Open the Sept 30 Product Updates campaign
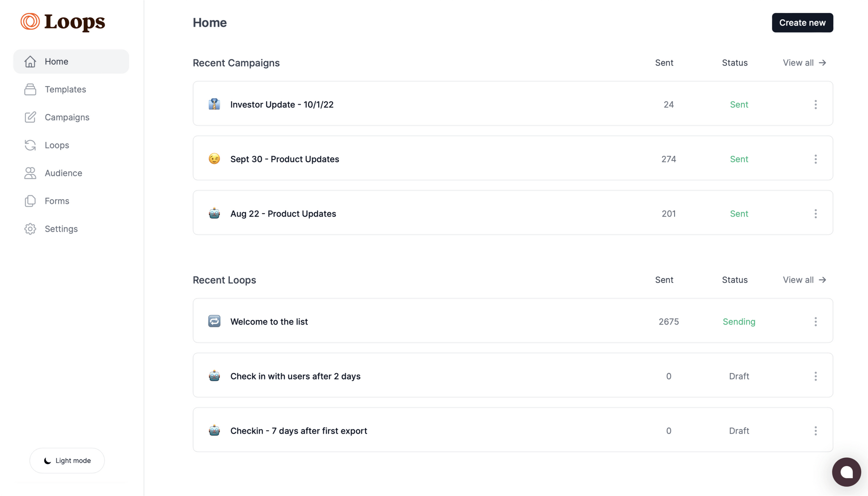Image resolution: width=868 pixels, height=496 pixels. [285, 159]
